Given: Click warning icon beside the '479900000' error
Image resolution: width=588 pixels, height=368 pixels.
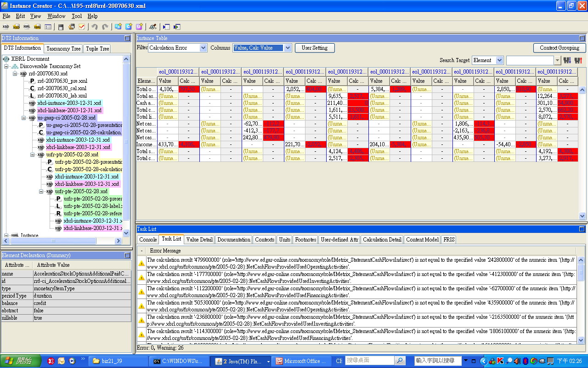Looking at the screenshot, I should (x=142, y=264).
